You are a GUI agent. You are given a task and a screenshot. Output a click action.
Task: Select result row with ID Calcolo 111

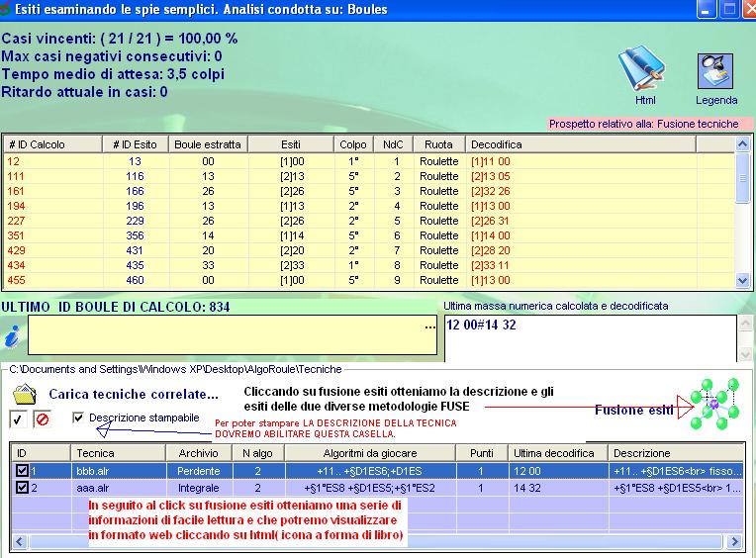369,176
